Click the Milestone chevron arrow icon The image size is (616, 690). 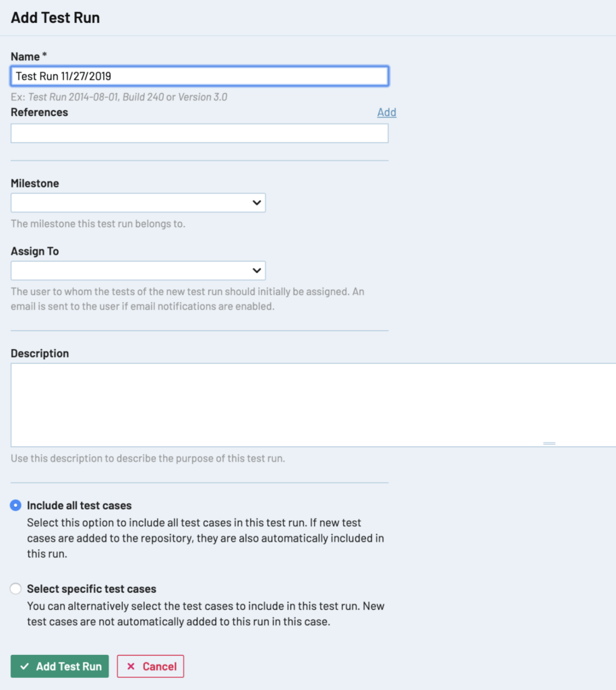(257, 203)
